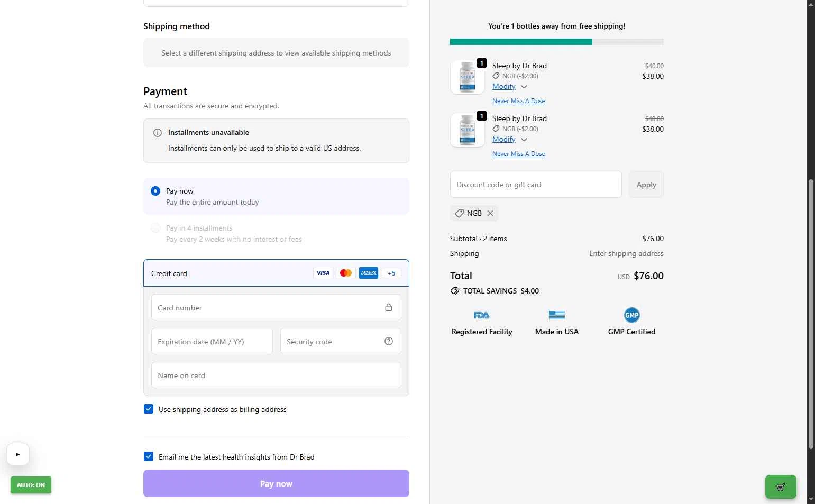Image resolution: width=815 pixels, height=504 pixels.
Task: Click the price tag icon of second product's NGB discount
Action: pos(496,129)
